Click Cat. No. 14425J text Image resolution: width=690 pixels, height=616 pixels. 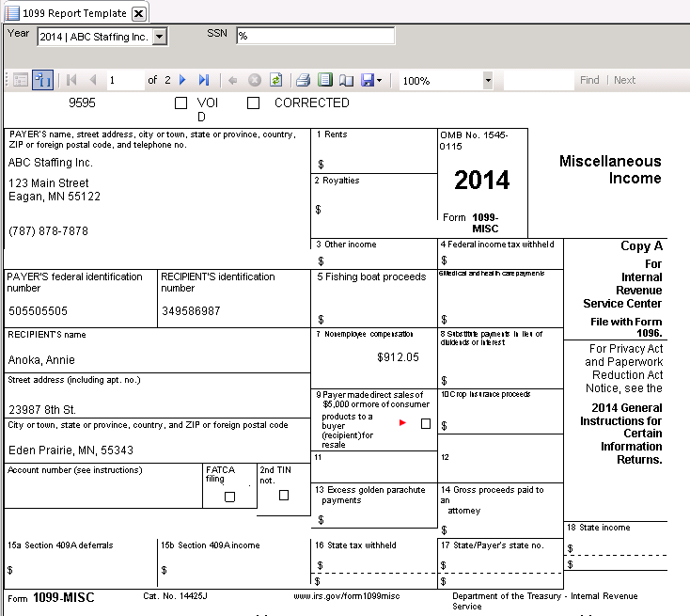pyautogui.click(x=175, y=595)
